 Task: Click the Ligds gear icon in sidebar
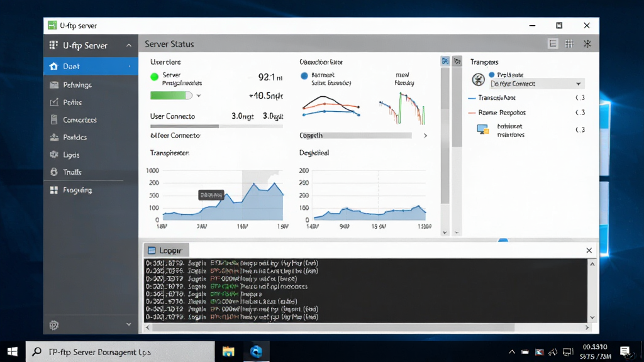(x=54, y=155)
